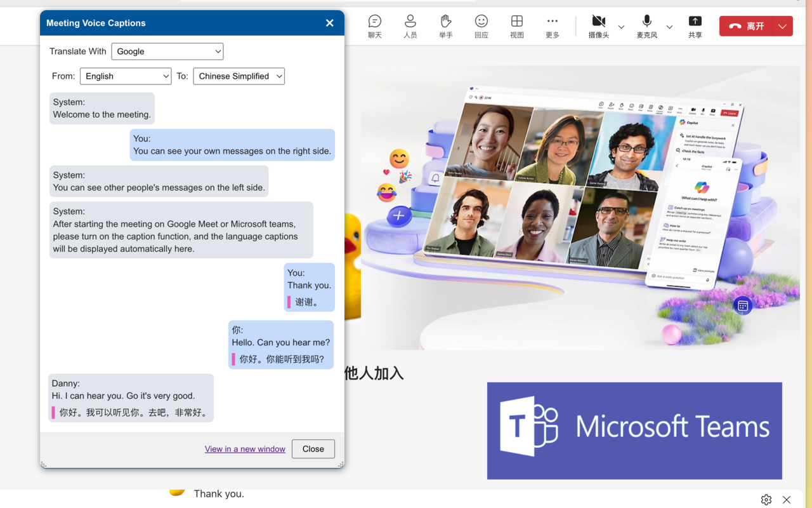This screenshot has height=508, width=812.
Task: Expand camera options arrow
Action: point(621,27)
